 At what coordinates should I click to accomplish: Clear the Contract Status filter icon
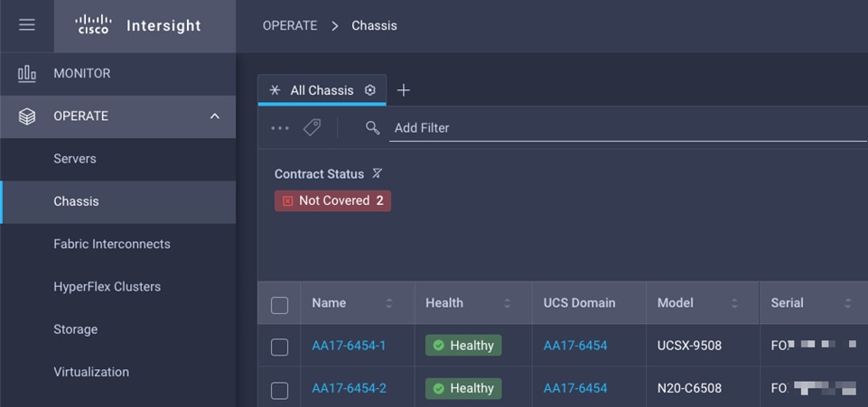(x=377, y=173)
